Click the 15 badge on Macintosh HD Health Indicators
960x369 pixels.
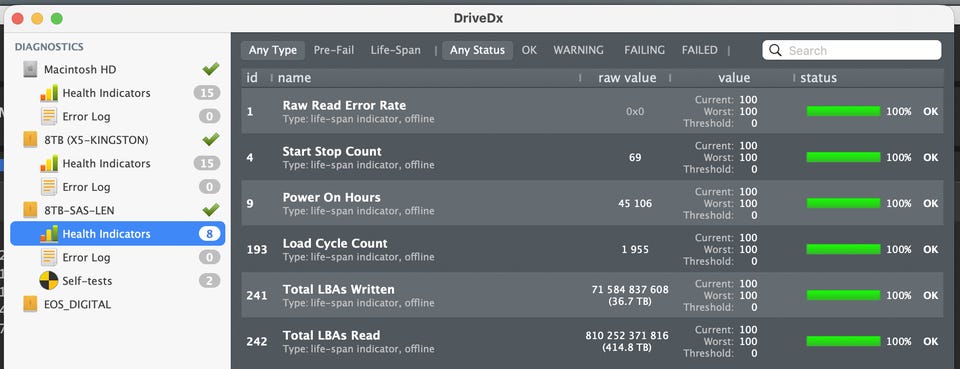click(x=207, y=93)
